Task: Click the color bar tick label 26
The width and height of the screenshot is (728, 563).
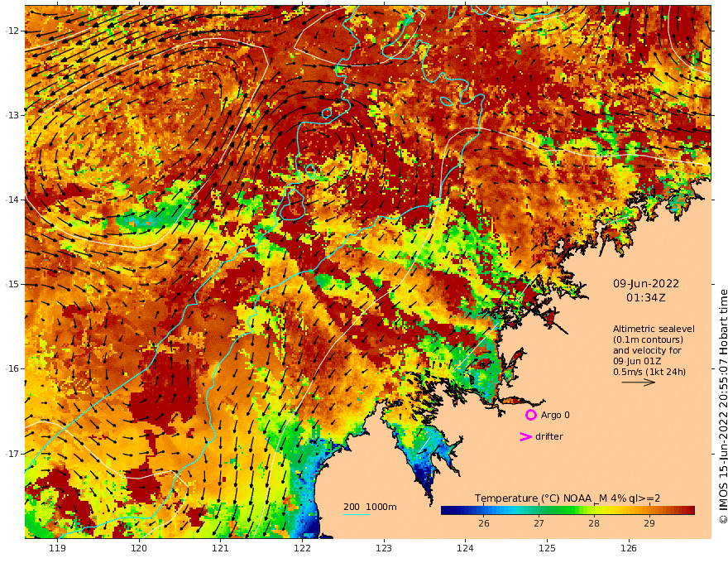Action: click(484, 523)
